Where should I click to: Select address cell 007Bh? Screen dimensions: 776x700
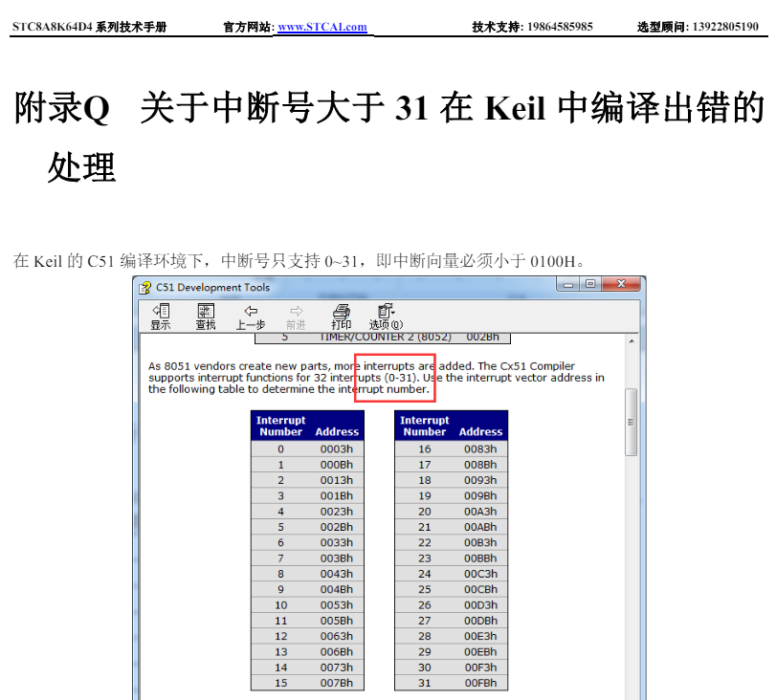(x=337, y=683)
